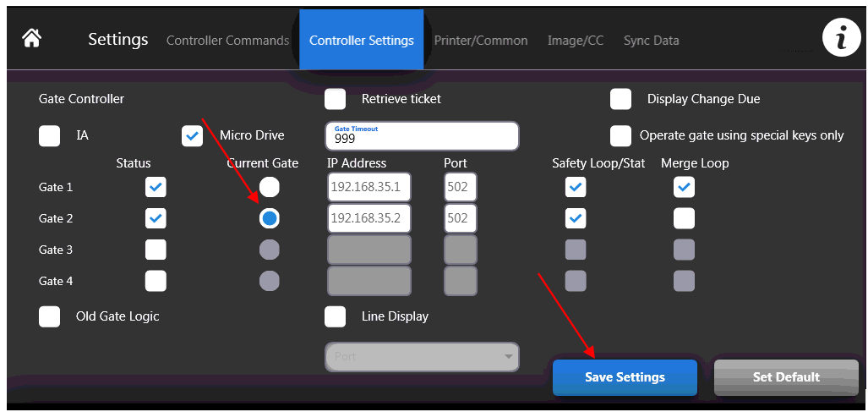Enable the Retrieve ticket checkbox

[336, 99]
